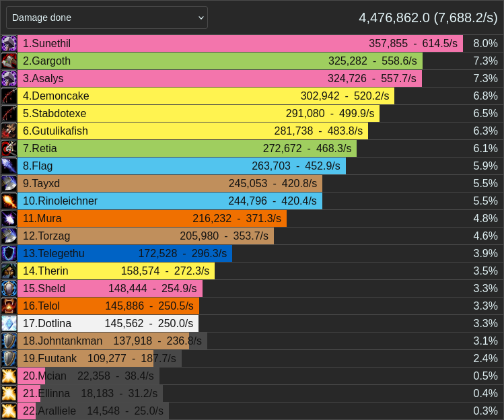Image resolution: width=504 pixels, height=420 pixels.
Task: Click the spec icon next to Sheld
Action: point(9,289)
